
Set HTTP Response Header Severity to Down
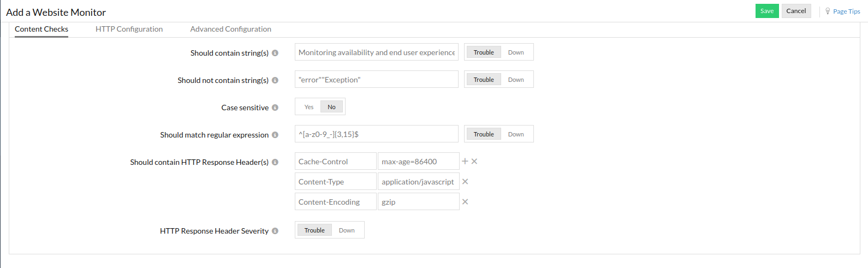(347, 230)
